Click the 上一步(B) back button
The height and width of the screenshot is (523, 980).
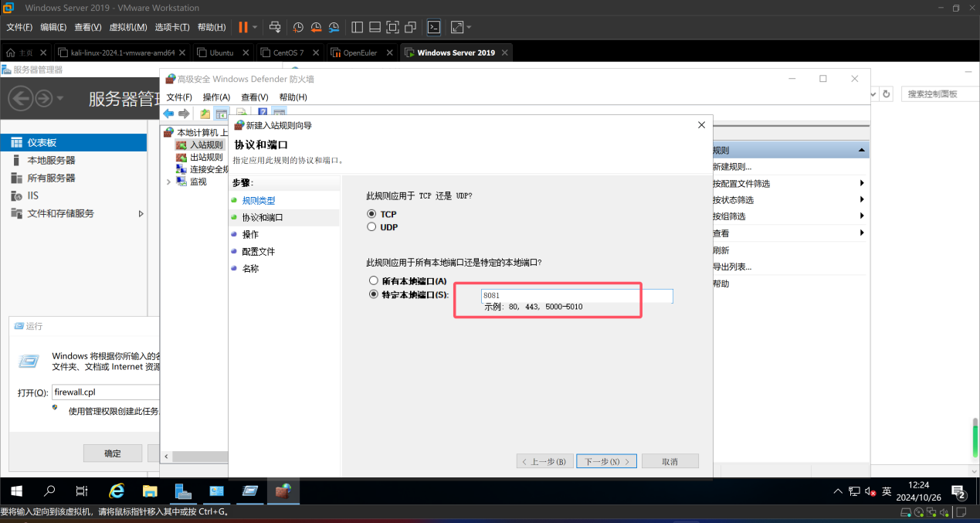[x=545, y=461]
